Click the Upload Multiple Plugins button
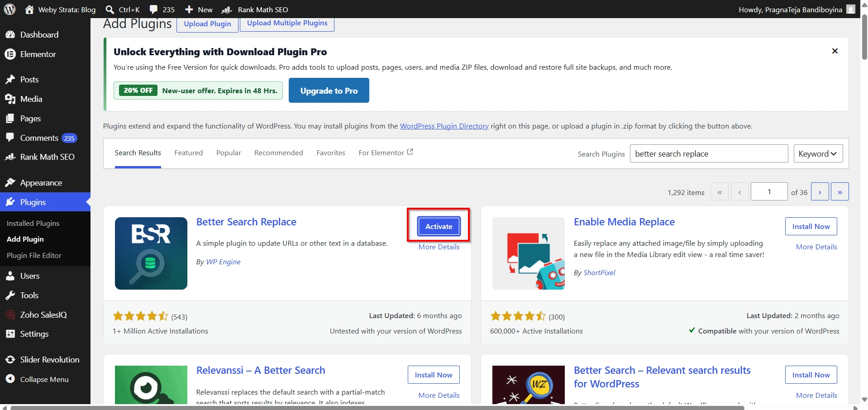This screenshot has height=410, width=868. coord(287,23)
